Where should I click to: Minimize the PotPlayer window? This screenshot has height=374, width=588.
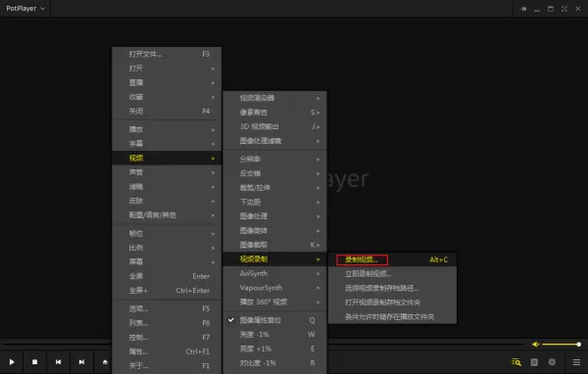tap(537, 9)
